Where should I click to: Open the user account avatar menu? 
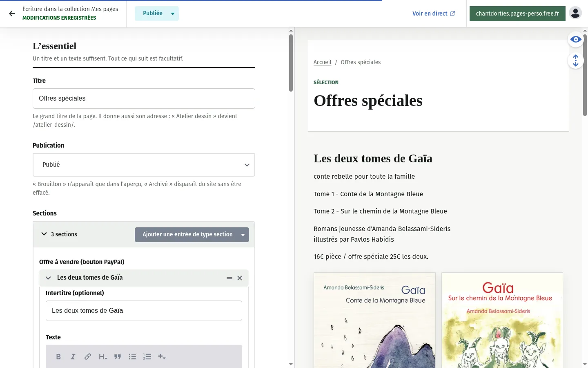(x=575, y=13)
